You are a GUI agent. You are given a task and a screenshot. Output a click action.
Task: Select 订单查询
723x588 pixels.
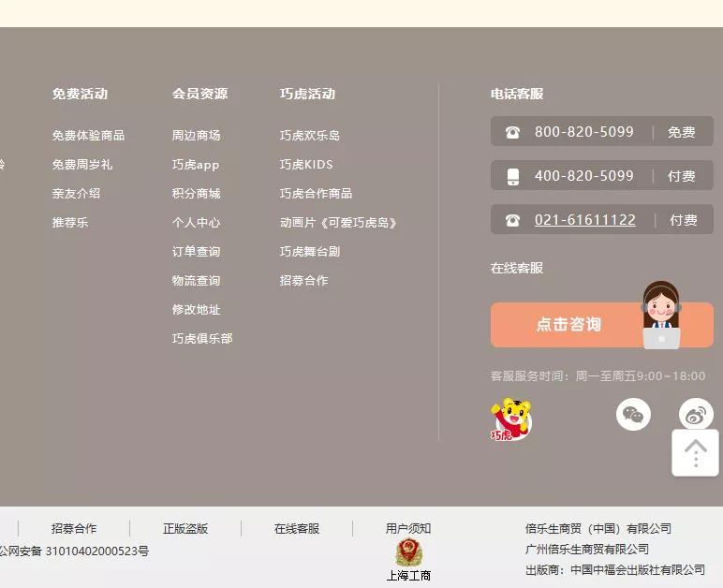196,252
